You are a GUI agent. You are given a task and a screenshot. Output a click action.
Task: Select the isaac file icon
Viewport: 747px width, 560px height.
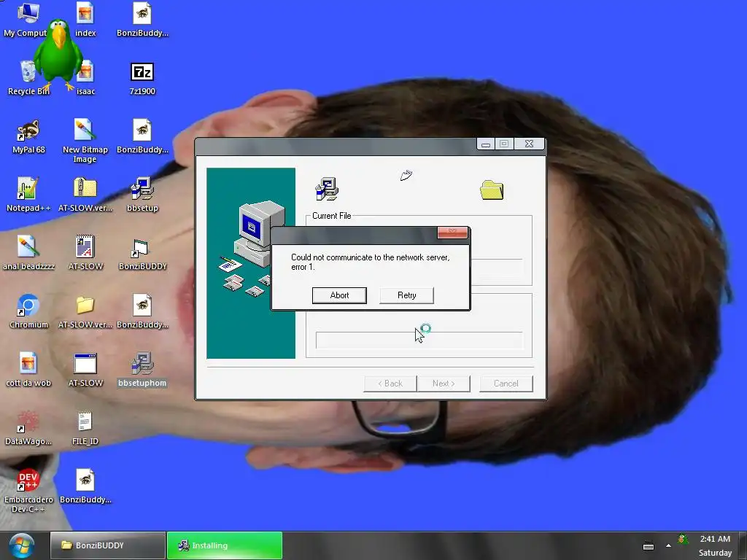click(86, 77)
